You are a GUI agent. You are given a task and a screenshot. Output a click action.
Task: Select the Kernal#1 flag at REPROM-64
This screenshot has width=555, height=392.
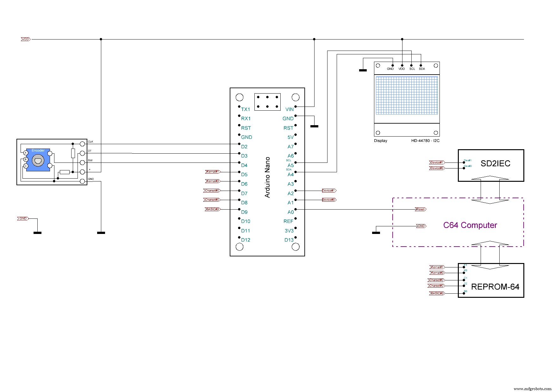coord(437,267)
